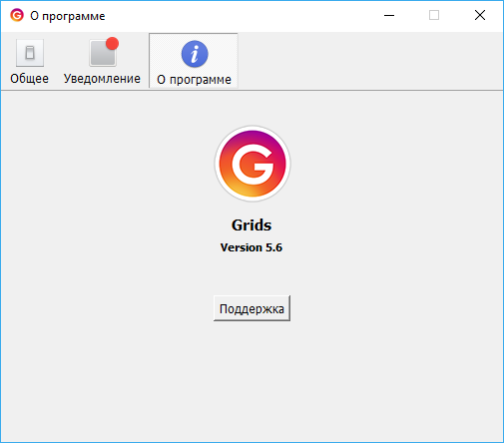504x443 pixels.
Task: Open the Общее settings tab
Action: (30, 61)
